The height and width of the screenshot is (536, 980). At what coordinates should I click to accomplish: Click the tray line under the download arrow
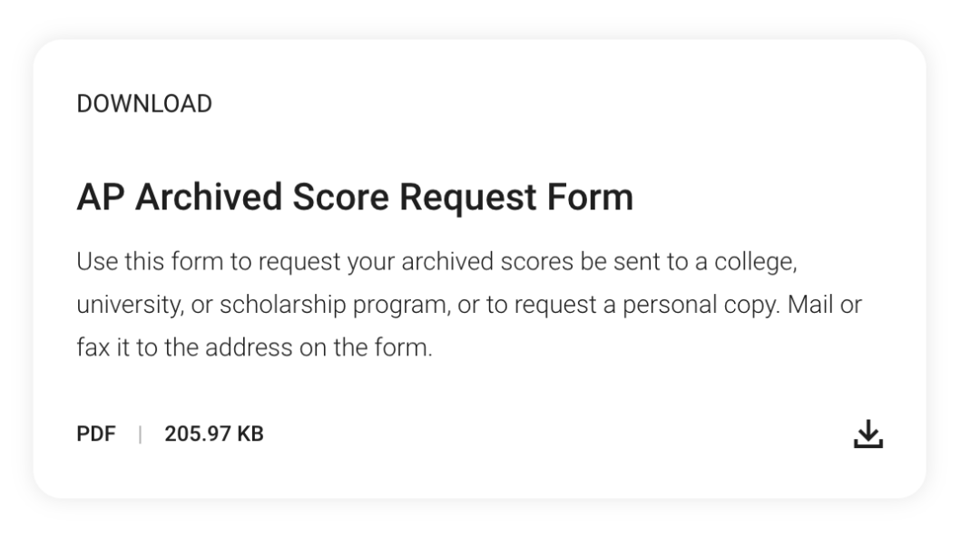point(868,443)
